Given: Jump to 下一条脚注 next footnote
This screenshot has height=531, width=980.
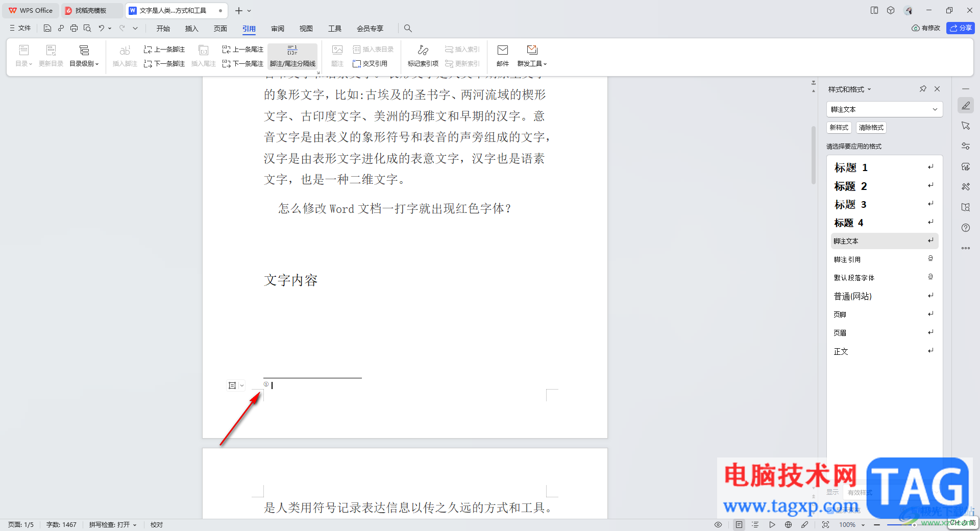Looking at the screenshot, I should [164, 63].
